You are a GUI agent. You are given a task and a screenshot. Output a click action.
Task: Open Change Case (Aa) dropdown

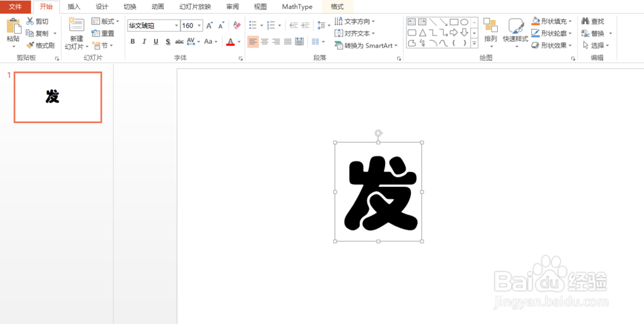(211, 41)
